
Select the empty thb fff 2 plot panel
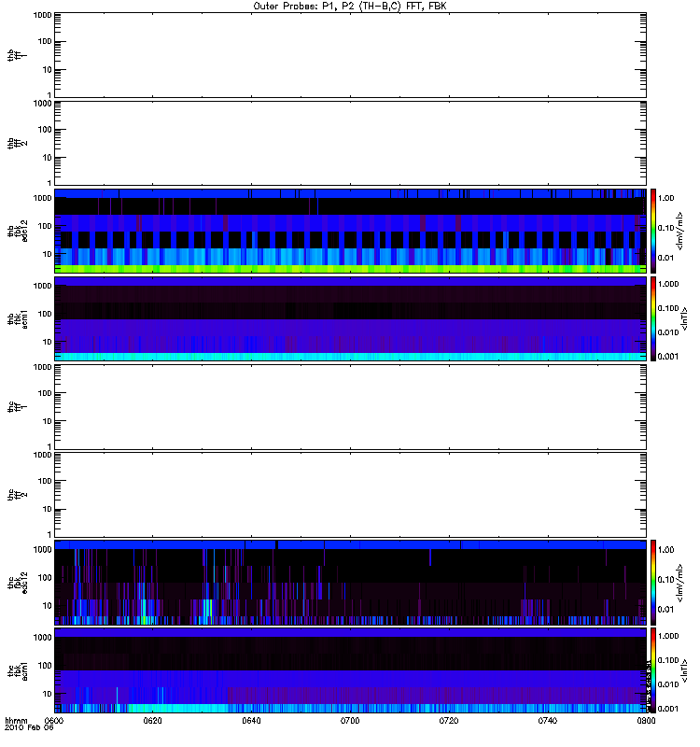click(351, 143)
